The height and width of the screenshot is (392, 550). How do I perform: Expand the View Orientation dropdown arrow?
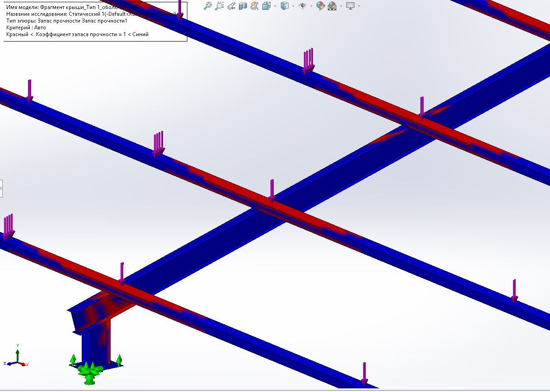pos(275,6)
